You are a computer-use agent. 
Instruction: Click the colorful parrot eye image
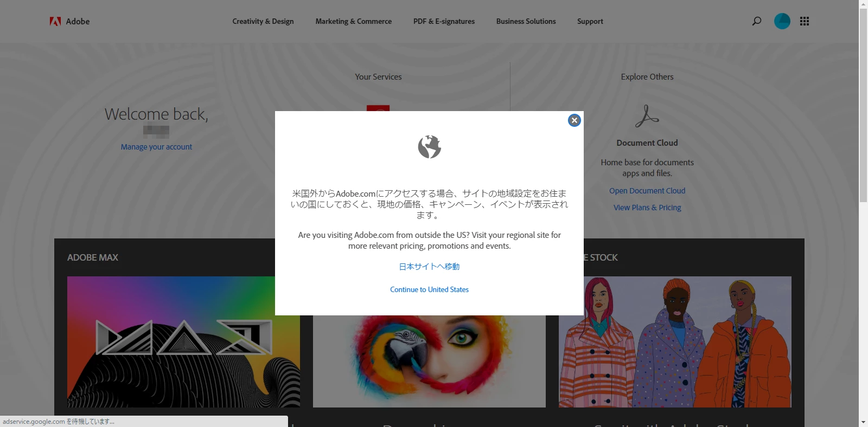click(429, 361)
